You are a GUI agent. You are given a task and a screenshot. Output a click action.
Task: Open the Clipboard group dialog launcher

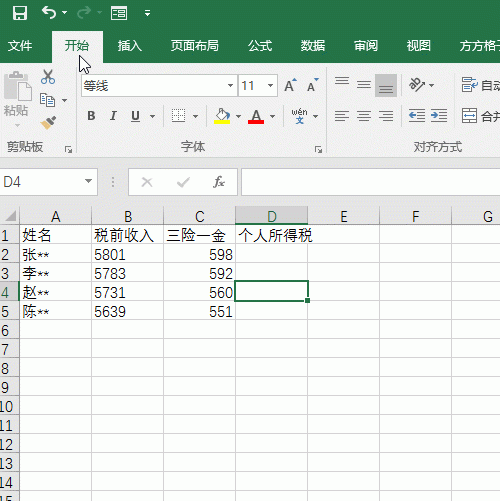click(x=69, y=150)
